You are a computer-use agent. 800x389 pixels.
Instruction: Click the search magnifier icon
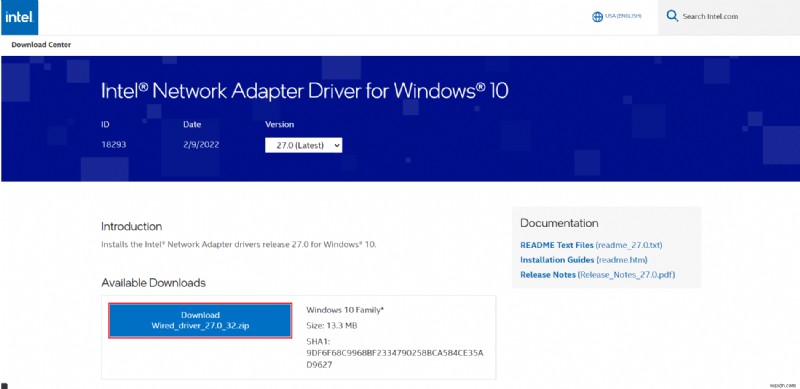point(672,16)
